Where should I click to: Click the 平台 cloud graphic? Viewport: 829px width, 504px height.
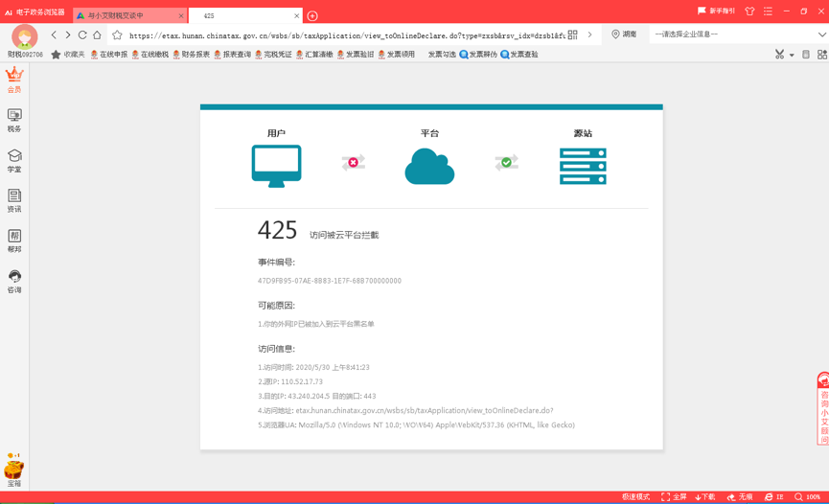[x=429, y=166]
